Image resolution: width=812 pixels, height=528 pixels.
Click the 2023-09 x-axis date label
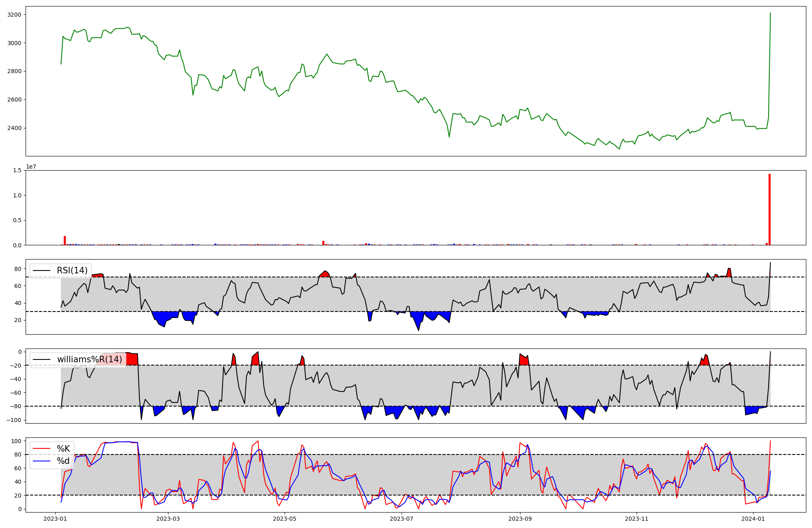(520, 519)
